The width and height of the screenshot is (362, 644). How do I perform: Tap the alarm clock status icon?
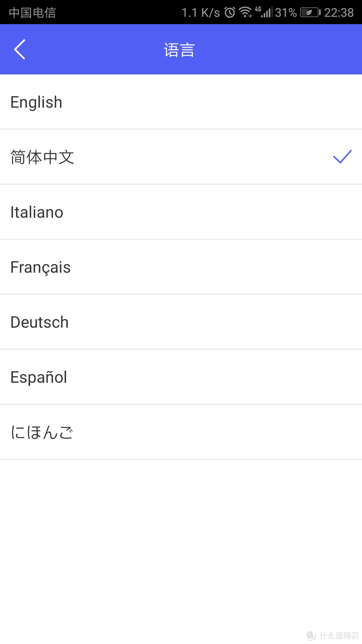click(230, 12)
